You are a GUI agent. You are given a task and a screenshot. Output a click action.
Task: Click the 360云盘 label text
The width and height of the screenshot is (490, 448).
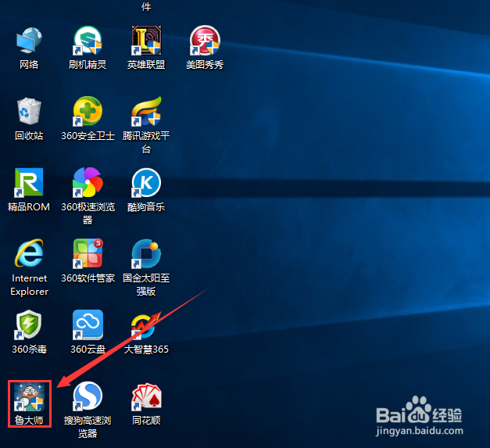[88, 349]
